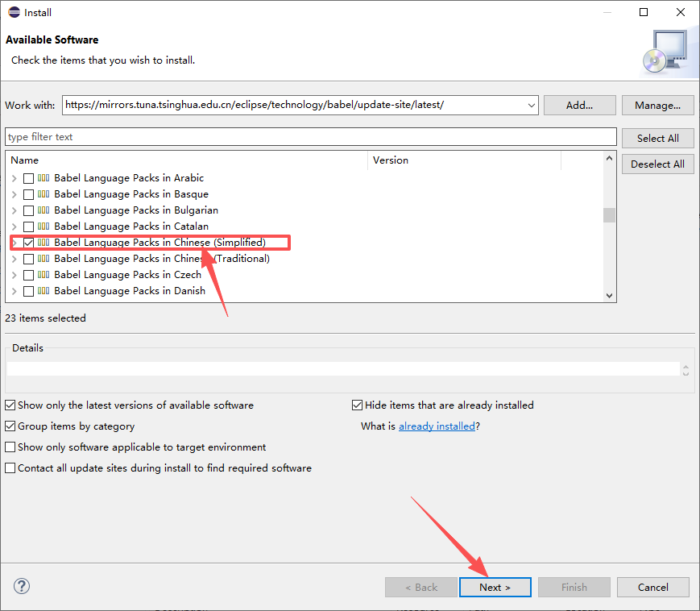The width and height of the screenshot is (700, 611).
Task: Click the Bulgarian language pack category icon
Action: 43,210
